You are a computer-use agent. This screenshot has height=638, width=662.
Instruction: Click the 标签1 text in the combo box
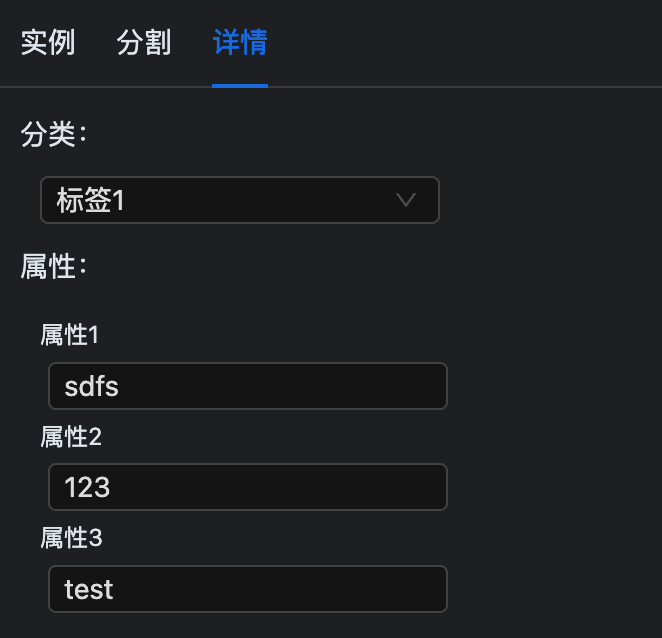[91, 200]
